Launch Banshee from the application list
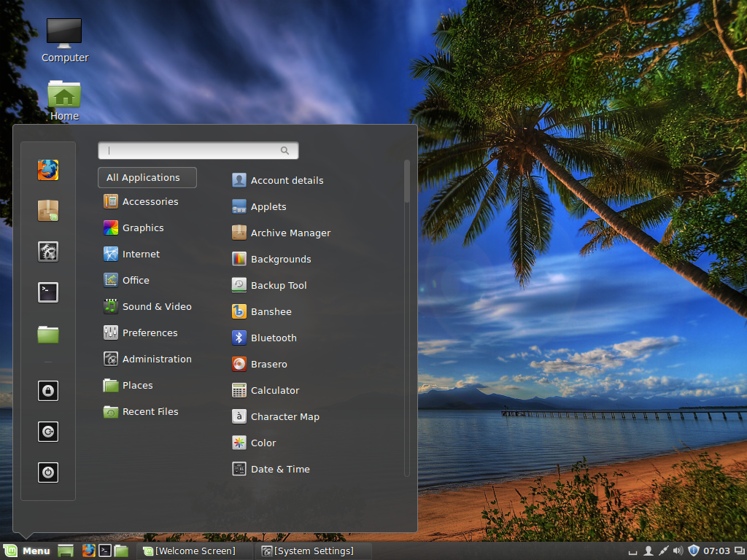The height and width of the screenshot is (560, 747). tap(269, 311)
